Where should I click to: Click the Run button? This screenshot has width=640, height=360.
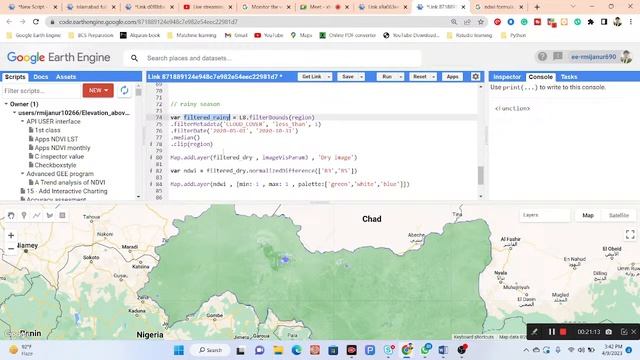pos(387,77)
